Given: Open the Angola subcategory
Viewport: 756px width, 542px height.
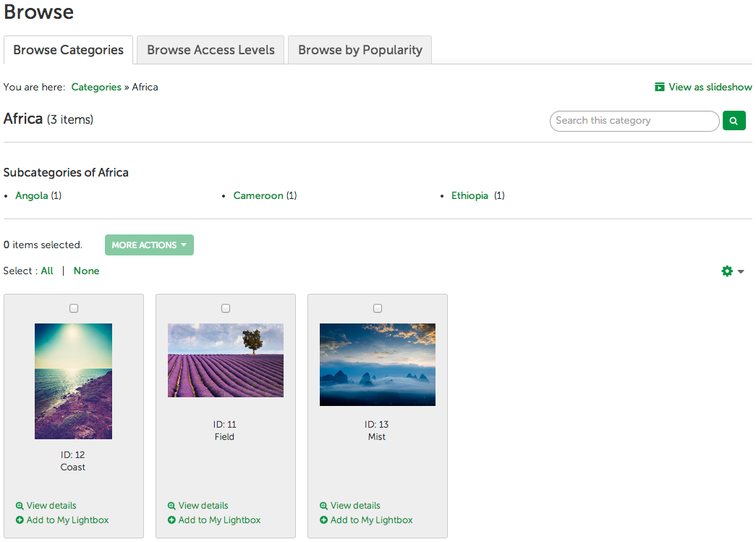Looking at the screenshot, I should 32,195.
